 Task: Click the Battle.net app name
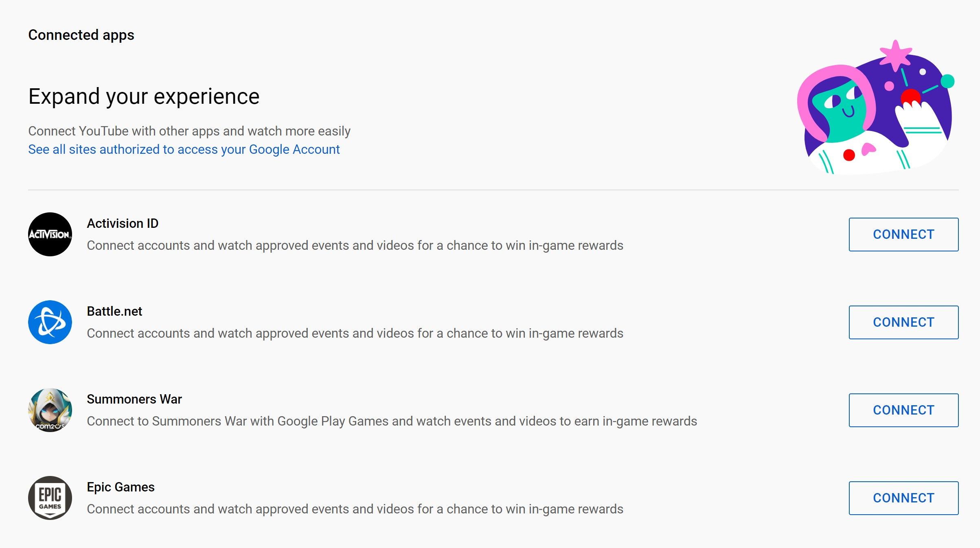114,311
